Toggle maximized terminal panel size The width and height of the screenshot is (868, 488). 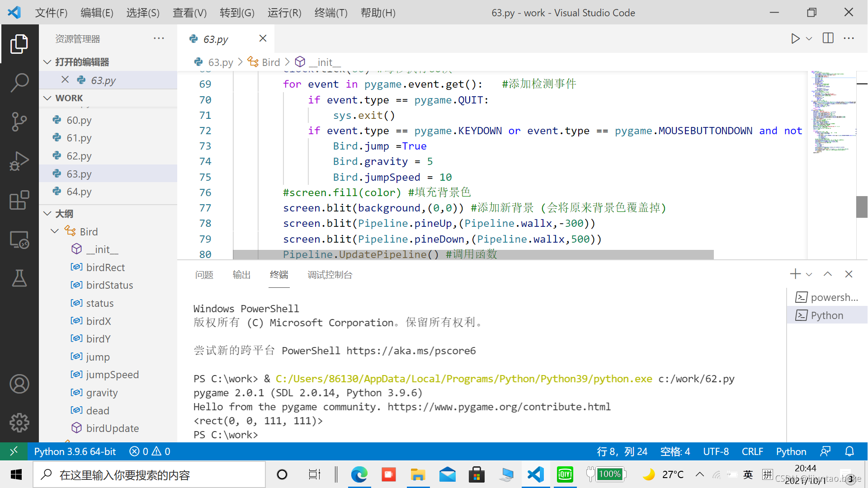click(828, 274)
